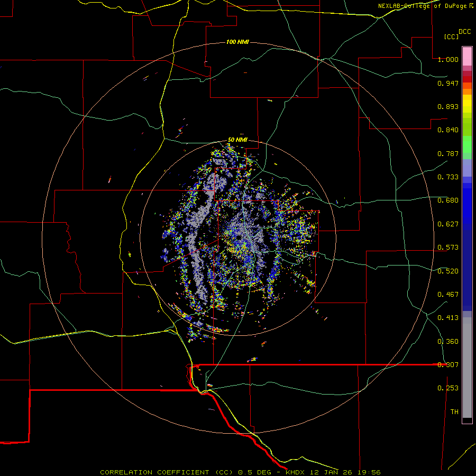Click the 0.520 color scale value
The height and width of the screenshot is (476, 476).
pyautogui.click(x=448, y=271)
